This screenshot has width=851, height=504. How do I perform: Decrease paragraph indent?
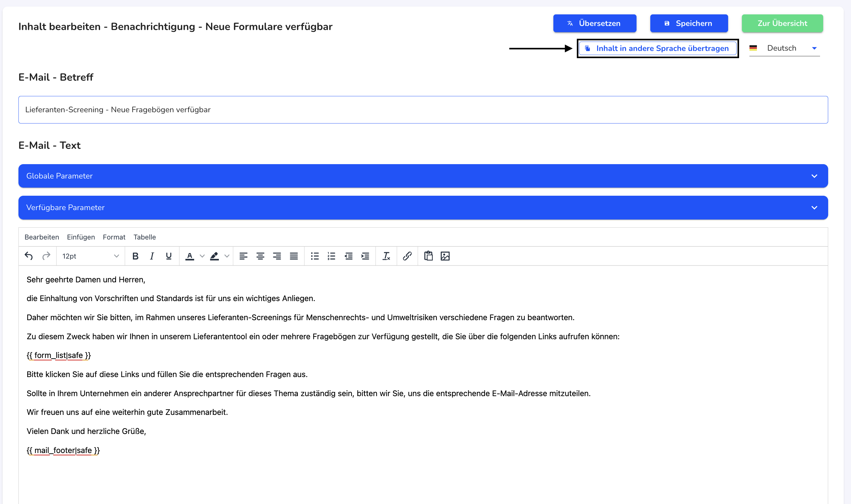click(x=348, y=256)
